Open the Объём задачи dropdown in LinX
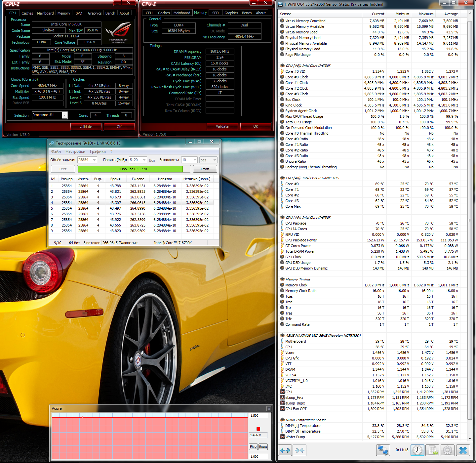Viewport: 476px width, 463px height. click(x=94, y=160)
